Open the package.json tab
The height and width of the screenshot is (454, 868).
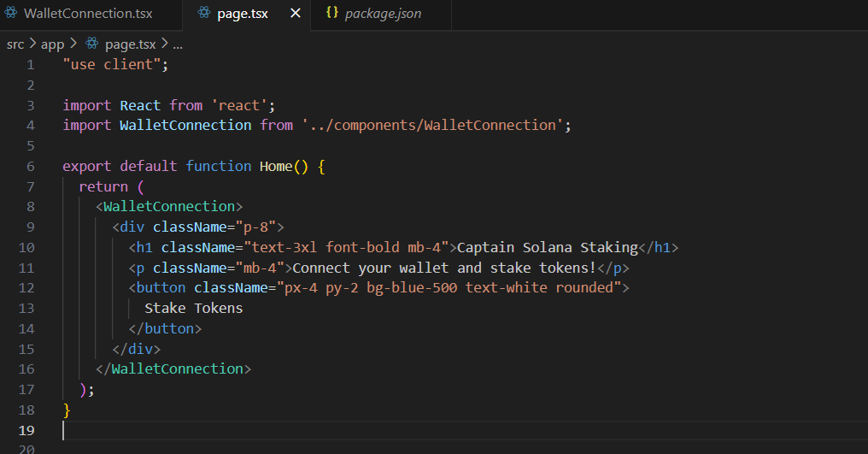coord(383,14)
